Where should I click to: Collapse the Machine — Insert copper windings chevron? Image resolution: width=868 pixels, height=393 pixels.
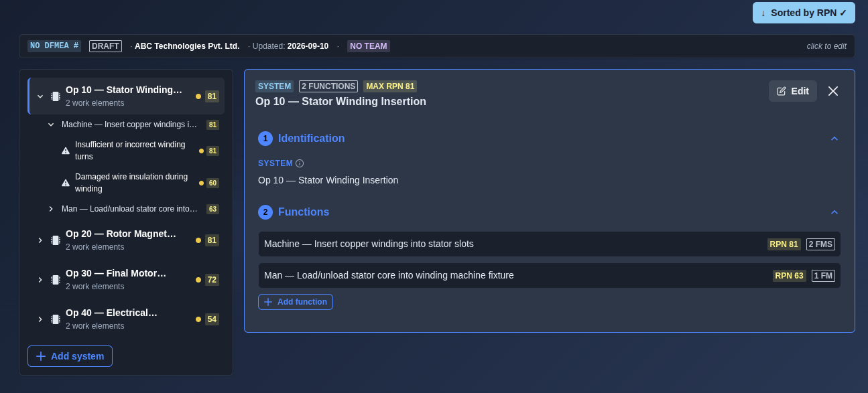[x=51, y=125]
